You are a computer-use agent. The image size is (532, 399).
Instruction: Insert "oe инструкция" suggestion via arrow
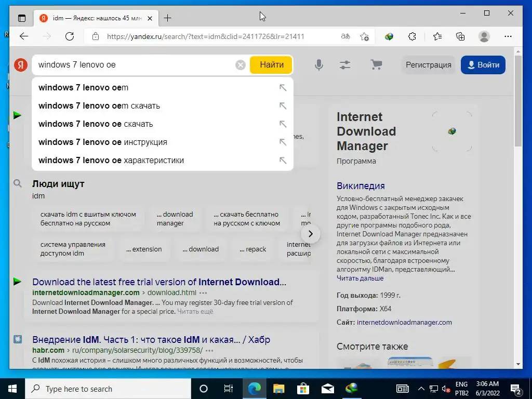point(283,142)
